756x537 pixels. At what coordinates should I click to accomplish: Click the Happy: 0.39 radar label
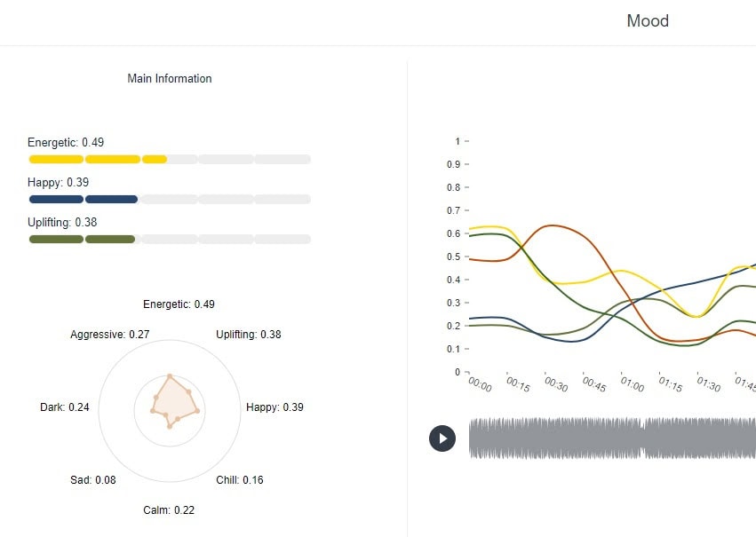tap(275, 407)
